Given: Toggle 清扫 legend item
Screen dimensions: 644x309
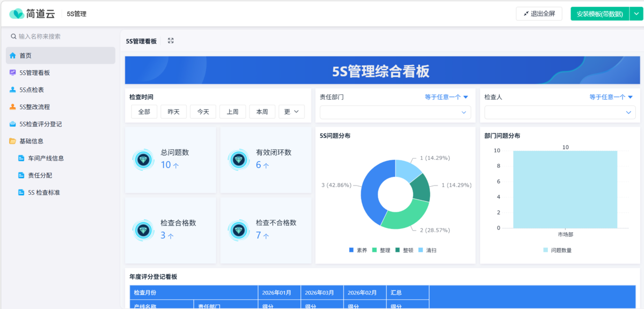Looking at the screenshot, I should pos(427,250).
